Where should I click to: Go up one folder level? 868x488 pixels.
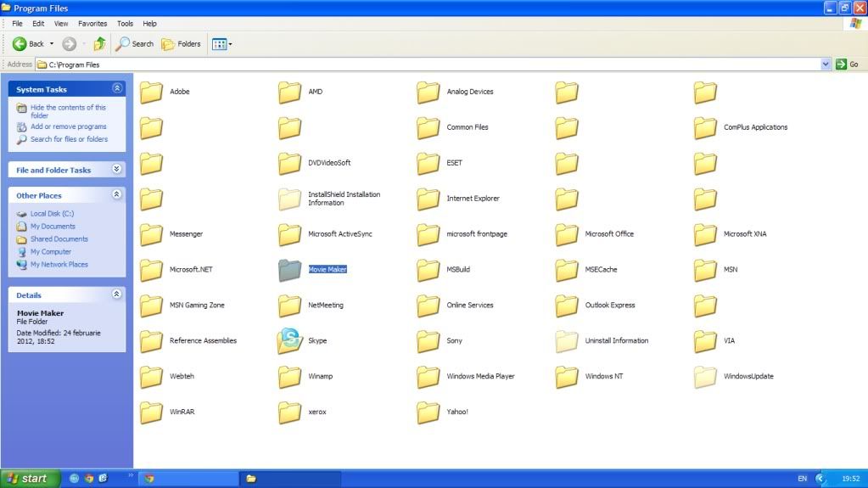[99, 44]
